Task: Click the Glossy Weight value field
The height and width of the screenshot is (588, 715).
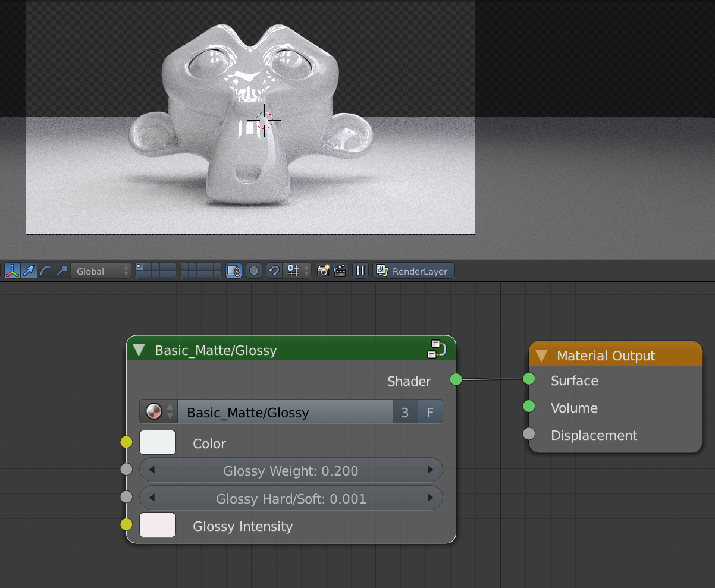Action: tap(291, 470)
